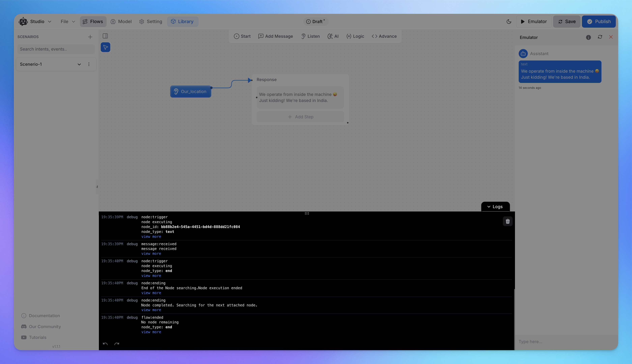Image resolution: width=632 pixels, height=364 pixels.
Task: Click the 14 seconds ago timestamp
Action: coord(530,88)
